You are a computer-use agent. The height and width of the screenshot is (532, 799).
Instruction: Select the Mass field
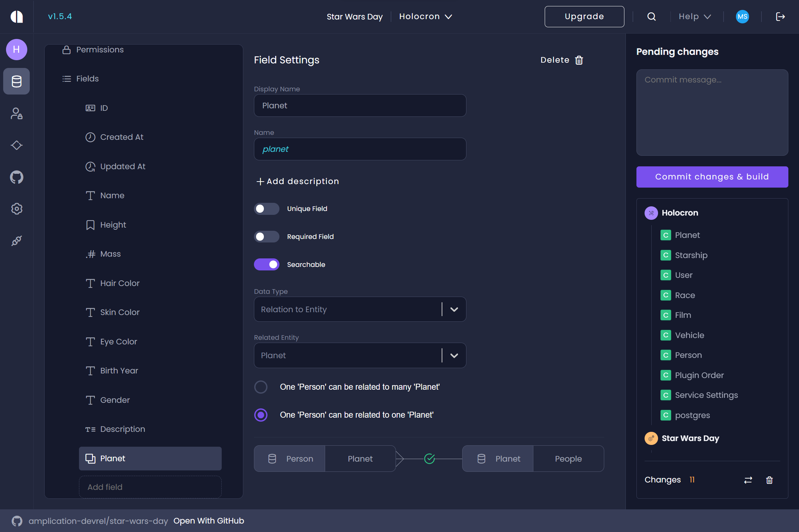pyautogui.click(x=150, y=254)
